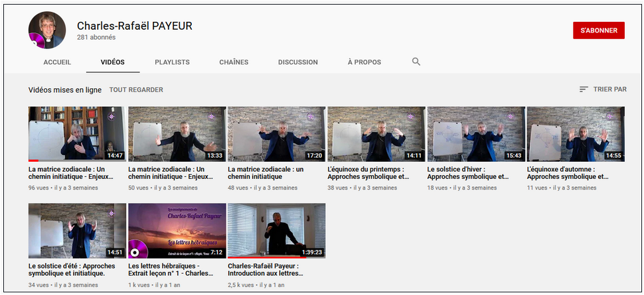
Task: Open the channel search magnifier icon
Action: point(416,62)
